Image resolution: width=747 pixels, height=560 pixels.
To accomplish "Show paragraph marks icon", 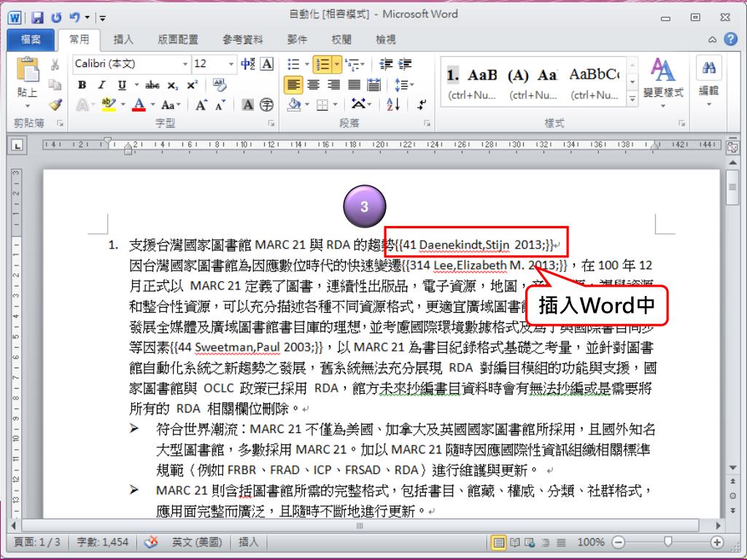I will click(x=422, y=104).
